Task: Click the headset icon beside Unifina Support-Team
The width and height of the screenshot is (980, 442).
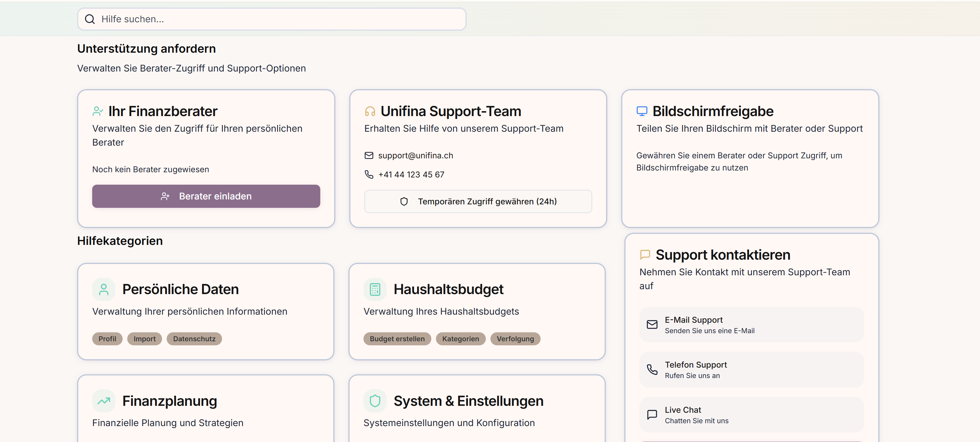Action: (x=370, y=111)
